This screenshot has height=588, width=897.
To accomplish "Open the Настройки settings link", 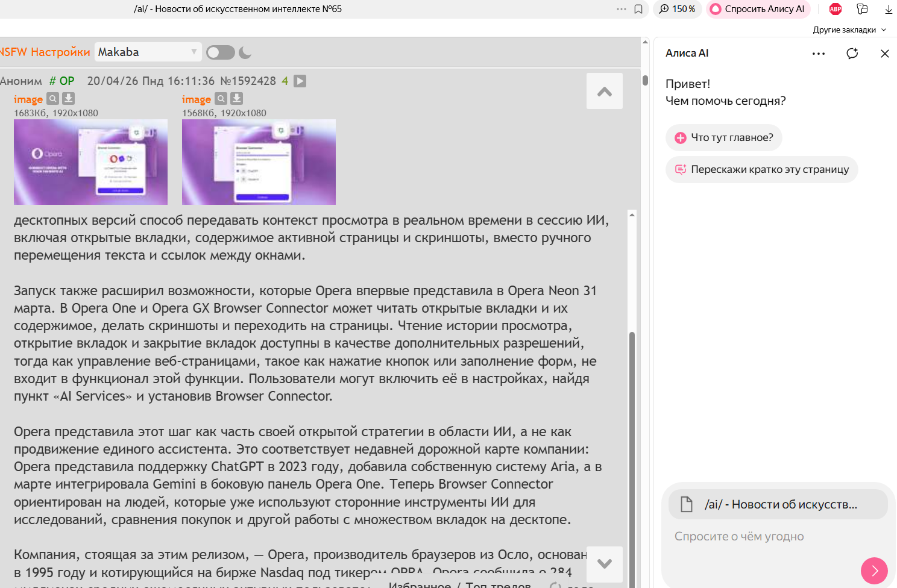I will [x=60, y=52].
